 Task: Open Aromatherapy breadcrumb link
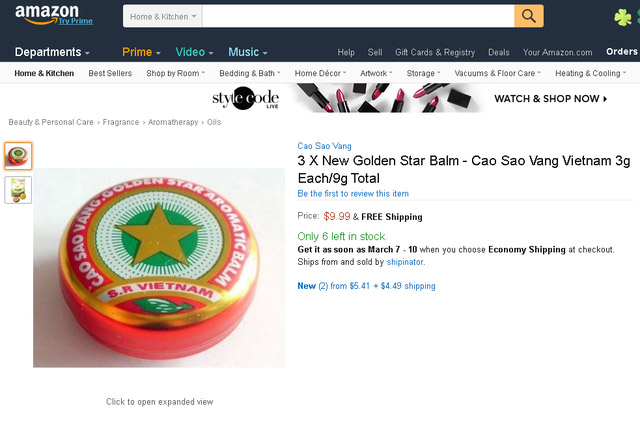tap(173, 122)
